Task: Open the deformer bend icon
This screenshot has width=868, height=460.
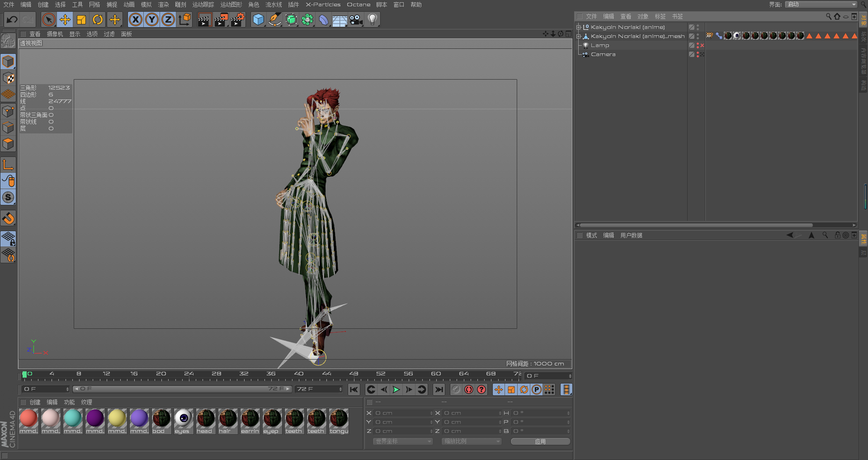Action: point(324,19)
